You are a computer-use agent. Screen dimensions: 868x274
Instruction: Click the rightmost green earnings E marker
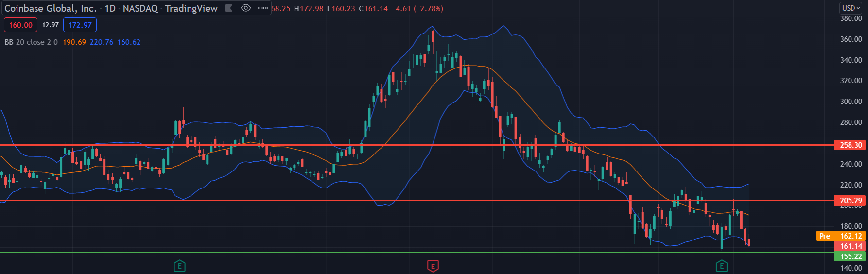pos(722,266)
